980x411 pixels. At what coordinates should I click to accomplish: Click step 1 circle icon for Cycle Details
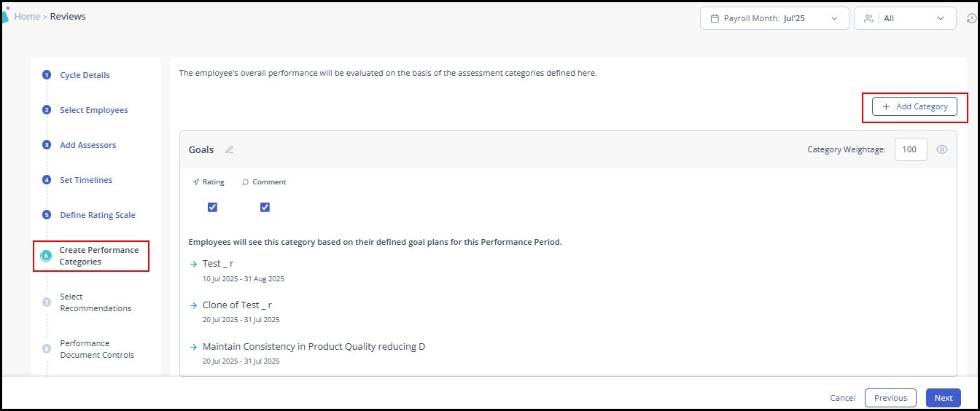(x=47, y=75)
